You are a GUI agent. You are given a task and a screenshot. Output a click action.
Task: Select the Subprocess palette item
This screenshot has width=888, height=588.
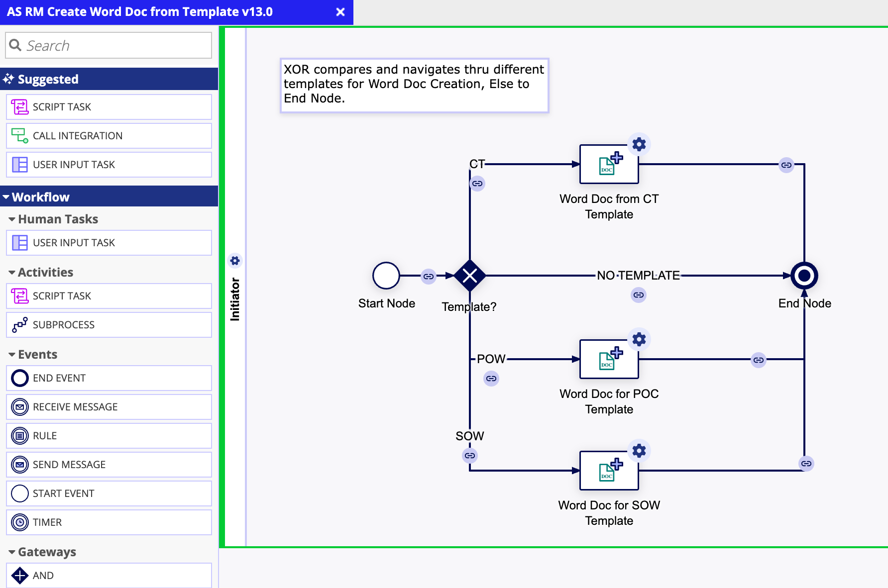pos(109,325)
